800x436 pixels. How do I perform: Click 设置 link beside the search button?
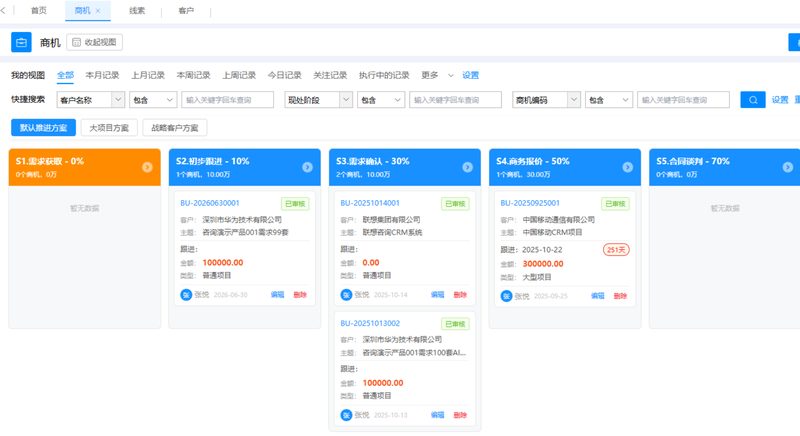pos(780,100)
